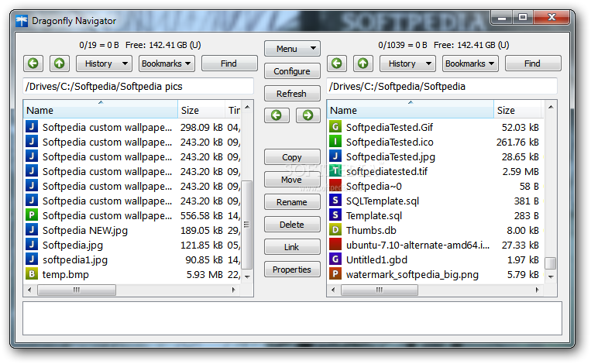
Task: Go up one folder in right pane
Action: (x=363, y=64)
